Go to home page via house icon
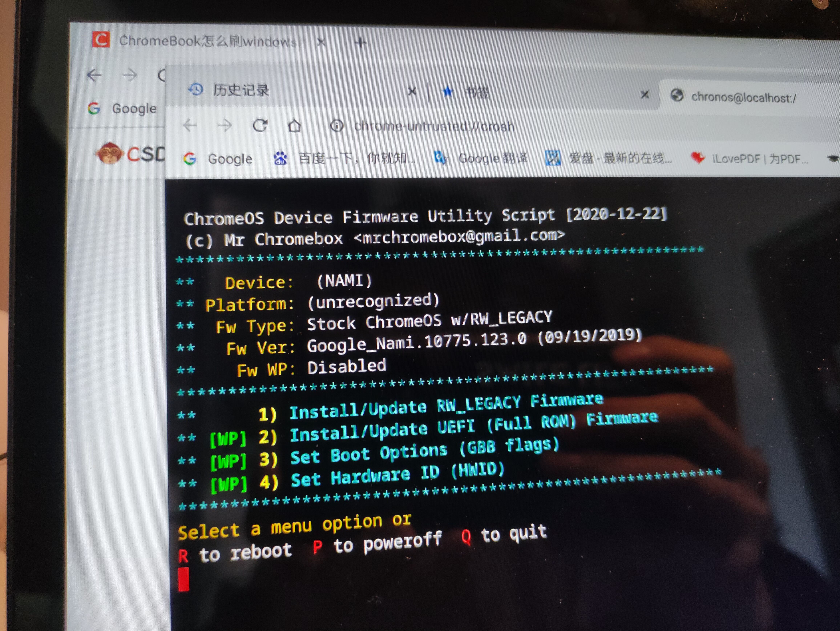Screen dimensions: 840x631 [294, 126]
